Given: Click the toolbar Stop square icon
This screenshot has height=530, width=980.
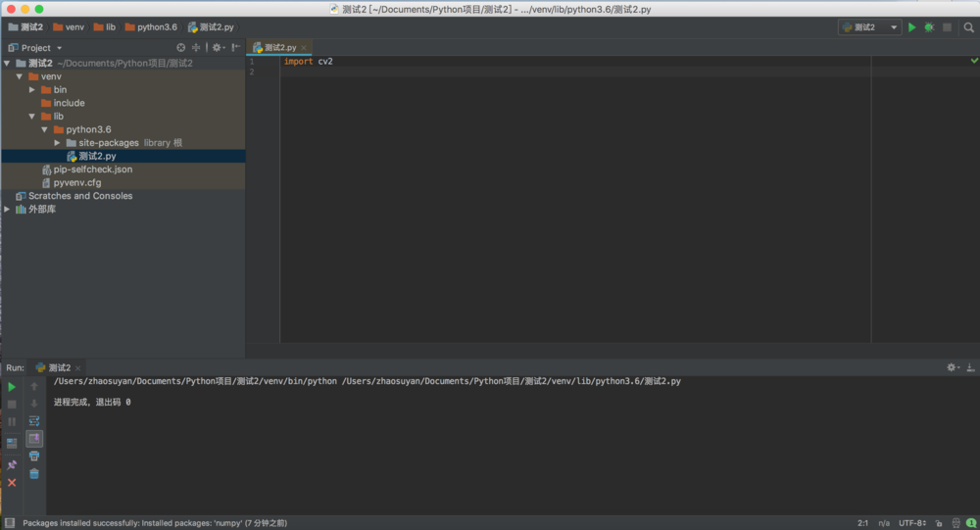Looking at the screenshot, I should tap(947, 27).
